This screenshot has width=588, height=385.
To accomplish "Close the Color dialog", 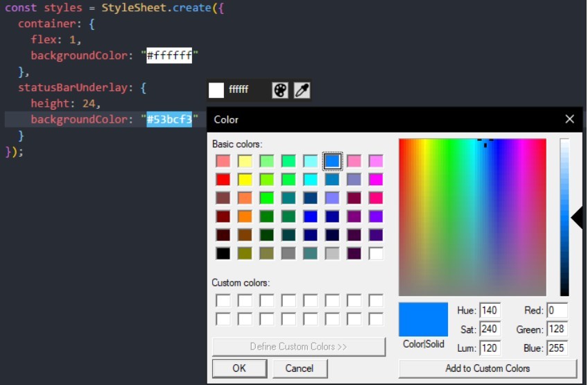I will (570, 119).
